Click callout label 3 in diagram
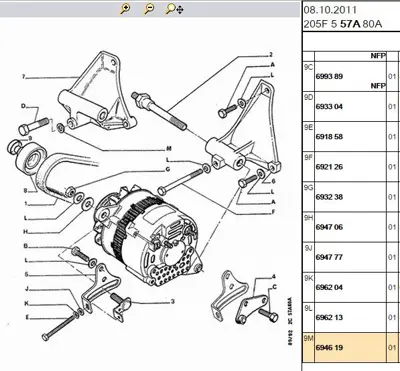Viewport: 400px width, 371px height. pos(173,302)
